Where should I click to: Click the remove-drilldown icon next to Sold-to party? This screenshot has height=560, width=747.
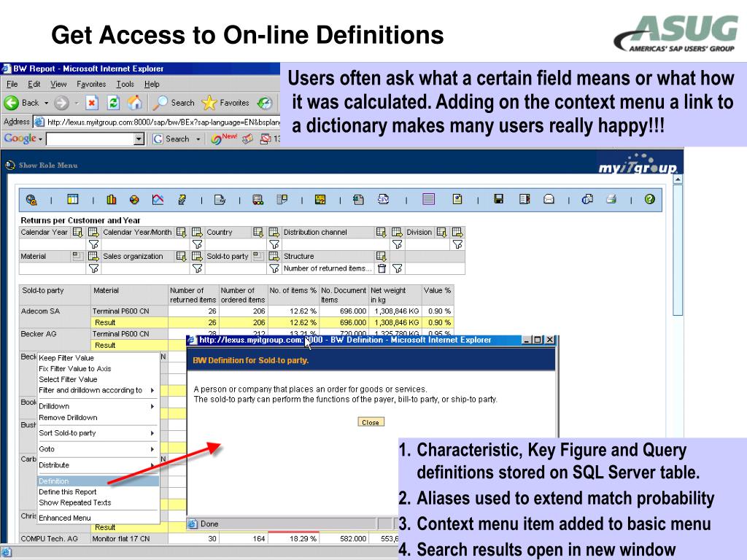click(258, 256)
